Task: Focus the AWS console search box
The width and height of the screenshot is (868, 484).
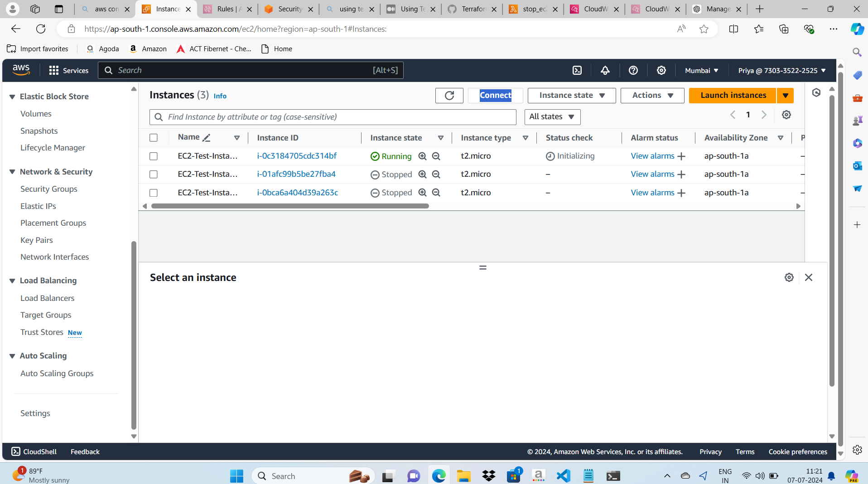Action: [x=251, y=70]
